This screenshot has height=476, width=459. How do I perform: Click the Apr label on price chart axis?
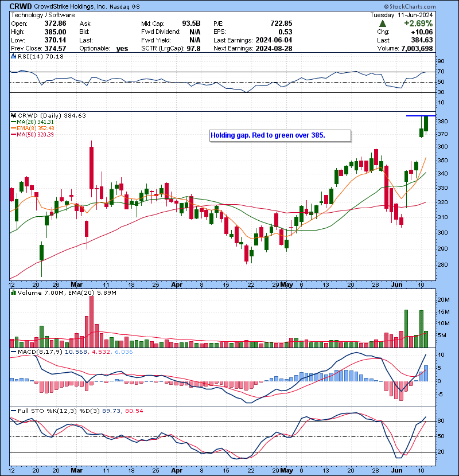tap(177, 284)
